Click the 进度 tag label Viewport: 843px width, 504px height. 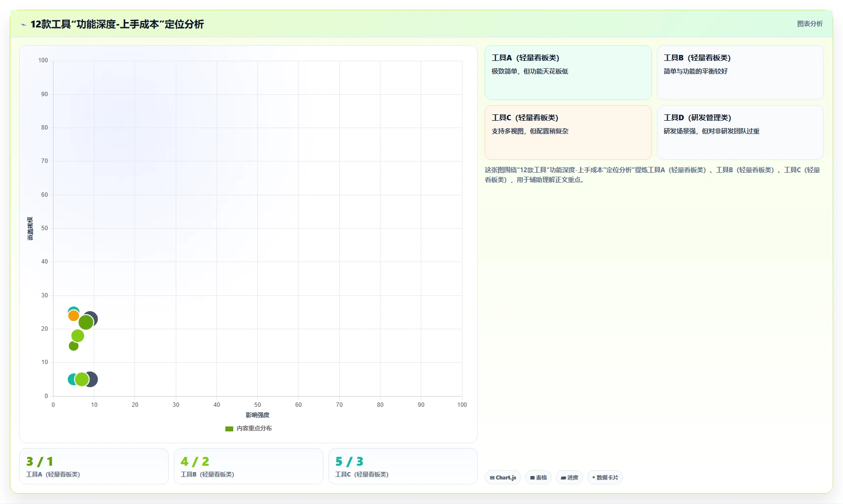coord(573,477)
